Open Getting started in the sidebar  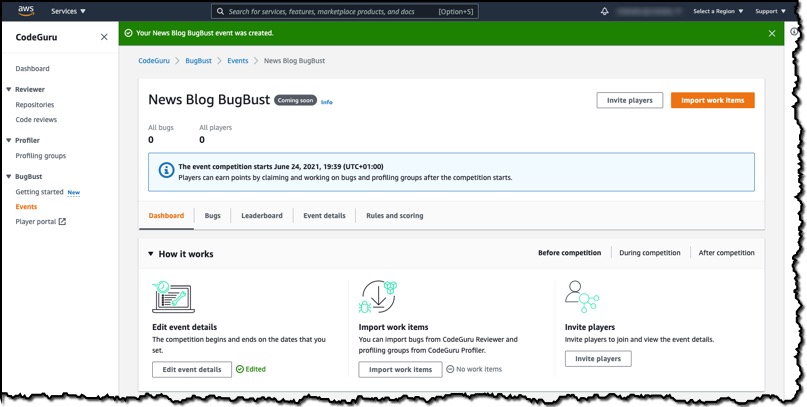click(39, 192)
